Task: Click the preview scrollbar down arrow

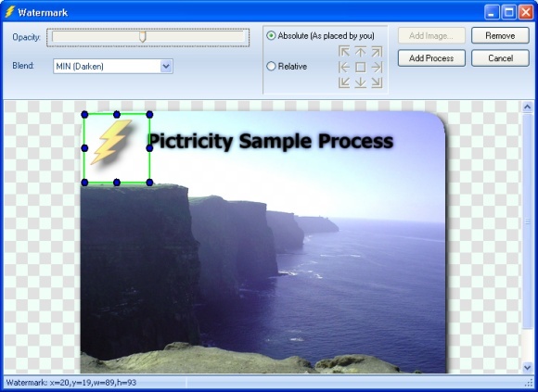Action: point(527,367)
